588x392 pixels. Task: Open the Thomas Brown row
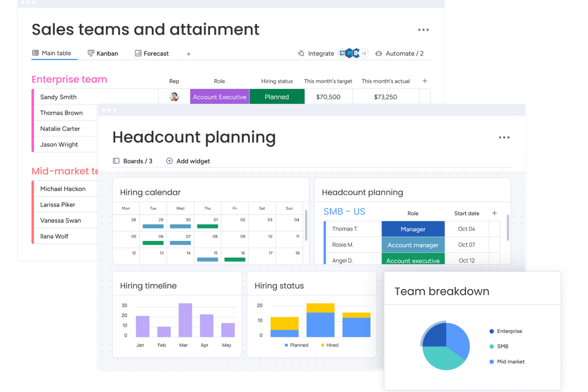click(x=66, y=113)
